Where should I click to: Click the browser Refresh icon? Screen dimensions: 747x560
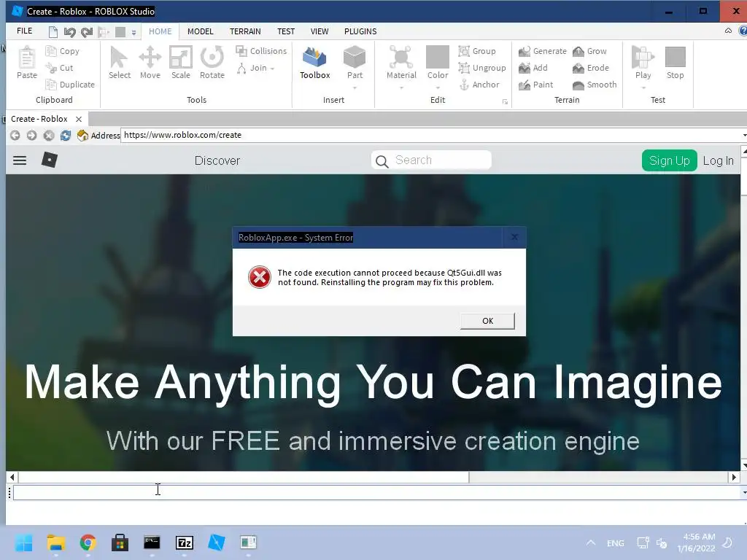click(x=65, y=135)
